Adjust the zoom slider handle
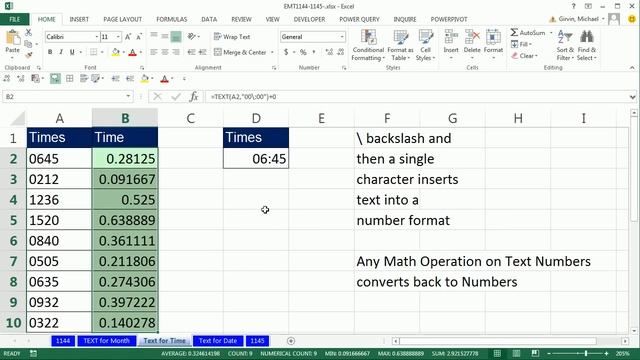 [586, 353]
